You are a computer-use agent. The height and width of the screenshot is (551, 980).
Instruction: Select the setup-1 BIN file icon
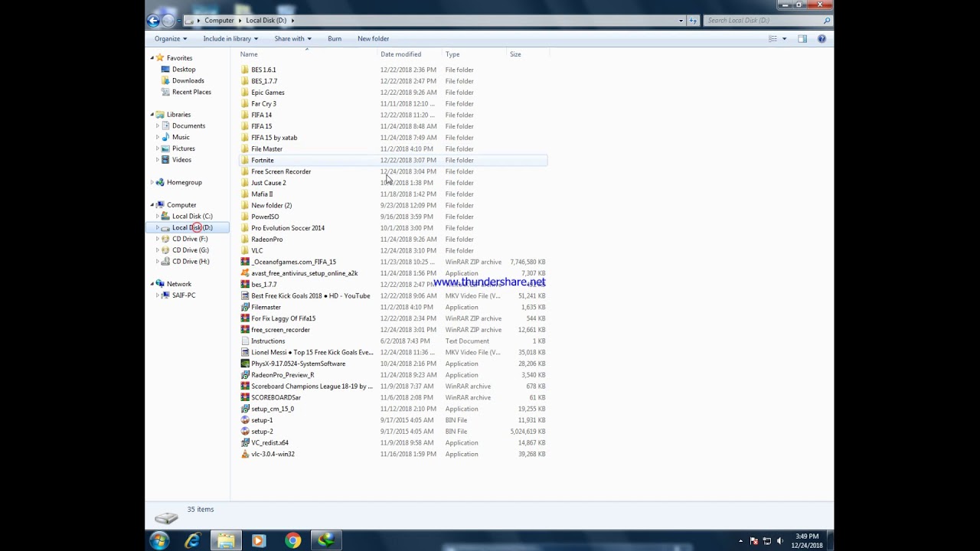click(x=245, y=420)
